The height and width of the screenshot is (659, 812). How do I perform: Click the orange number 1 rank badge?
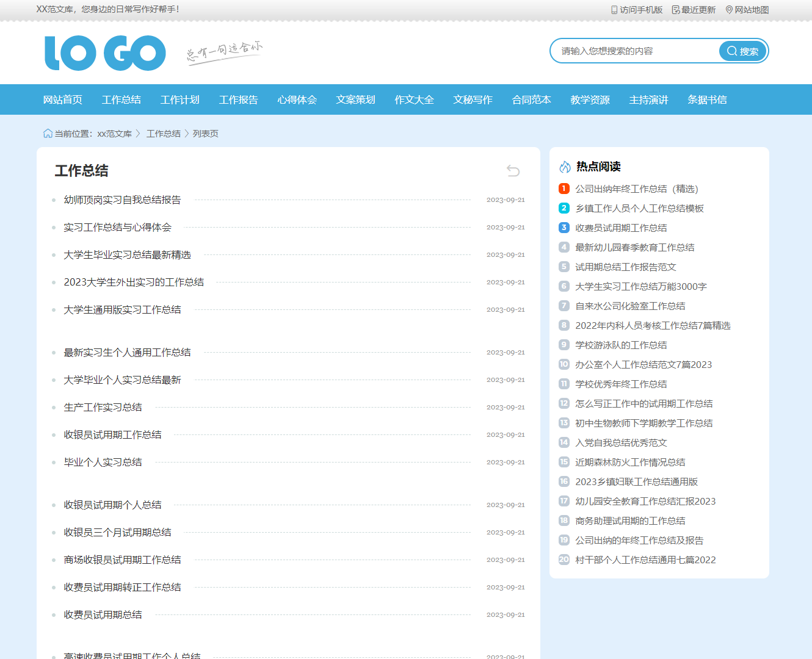(564, 189)
